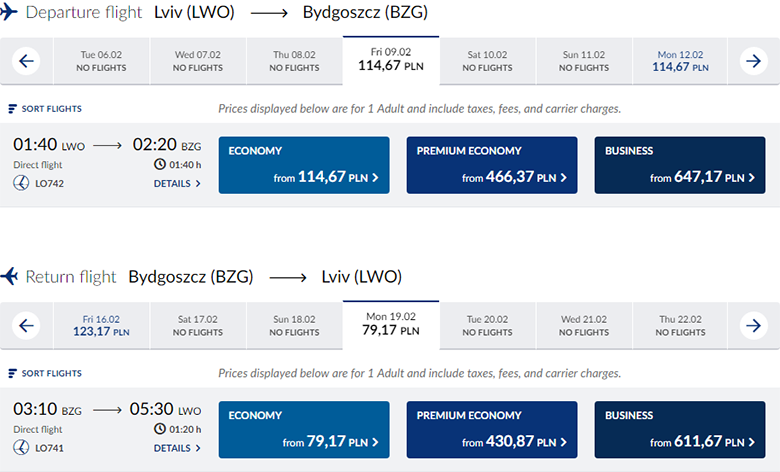Click the LOT airline logo beside LO741
The width and height of the screenshot is (780, 472).
click(x=22, y=448)
